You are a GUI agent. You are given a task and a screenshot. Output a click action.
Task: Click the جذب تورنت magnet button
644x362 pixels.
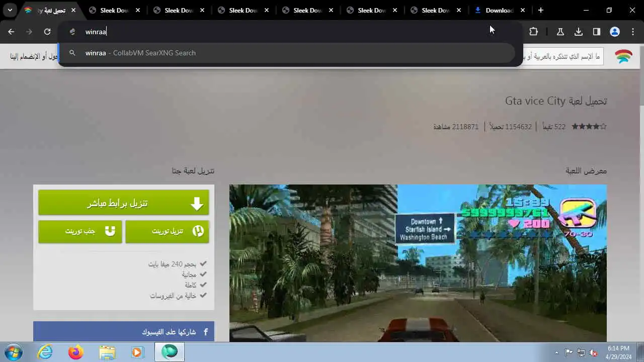pos(80,231)
